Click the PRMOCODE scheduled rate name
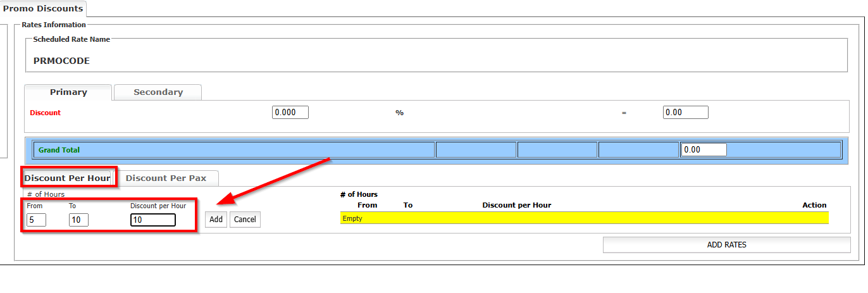Image resolution: width=868 pixels, height=293 pixels. coord(61,61)
